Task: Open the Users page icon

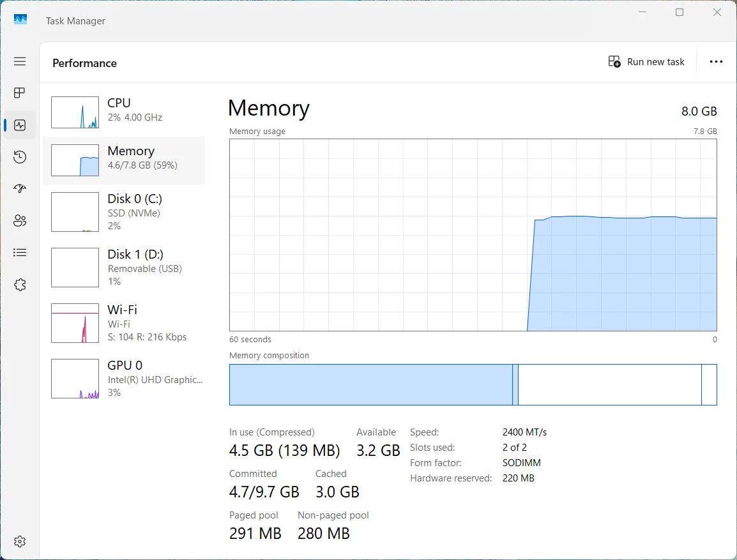Action: [20, 221]
